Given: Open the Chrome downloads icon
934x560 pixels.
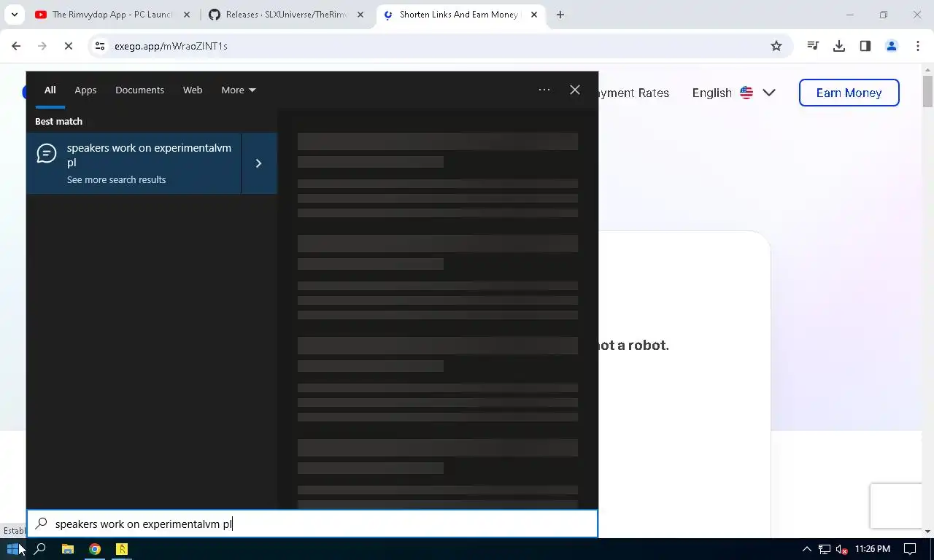Looking at the screenshot, I should (x=839, y=46).
